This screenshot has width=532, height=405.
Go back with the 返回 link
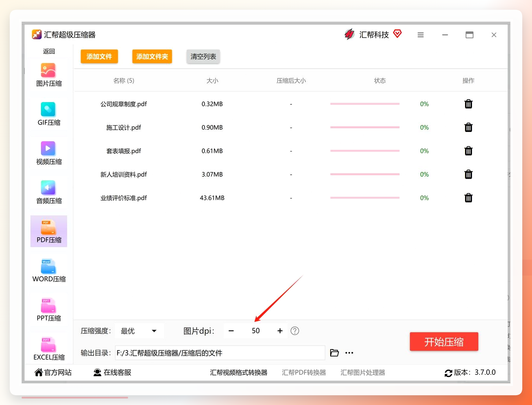(x=49, y=51)
